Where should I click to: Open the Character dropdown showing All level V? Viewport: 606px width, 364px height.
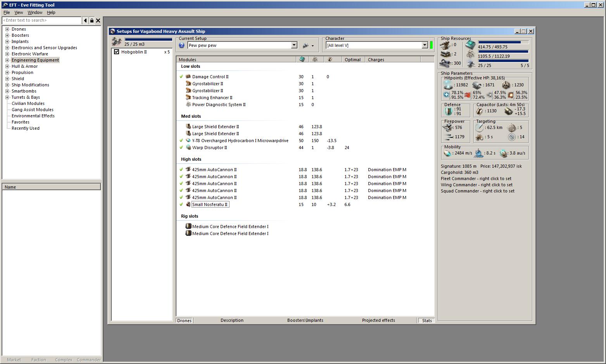(425, 45)
